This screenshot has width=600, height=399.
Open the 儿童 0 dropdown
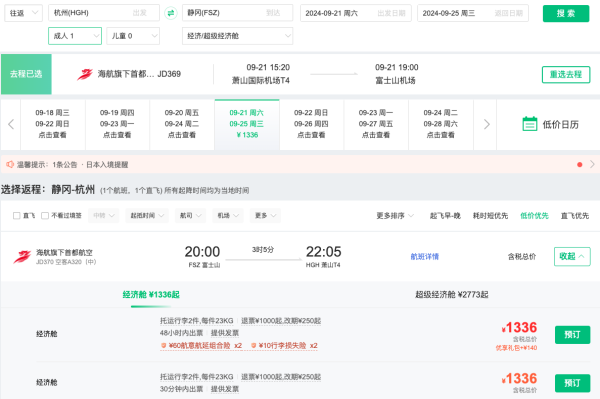coord(133,36)
